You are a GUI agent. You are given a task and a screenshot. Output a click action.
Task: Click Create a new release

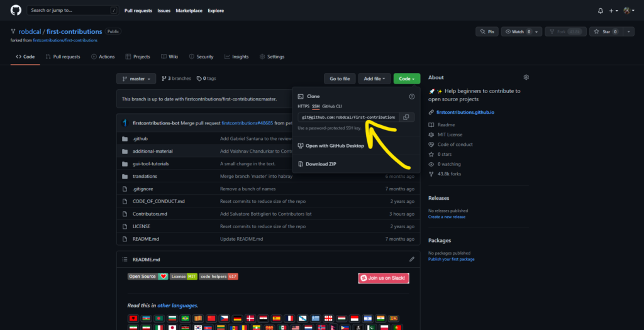[447, 217]
